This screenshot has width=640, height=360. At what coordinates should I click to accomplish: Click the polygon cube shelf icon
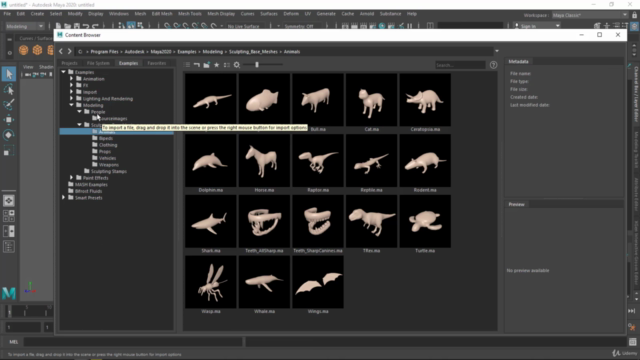click(38, 50)
